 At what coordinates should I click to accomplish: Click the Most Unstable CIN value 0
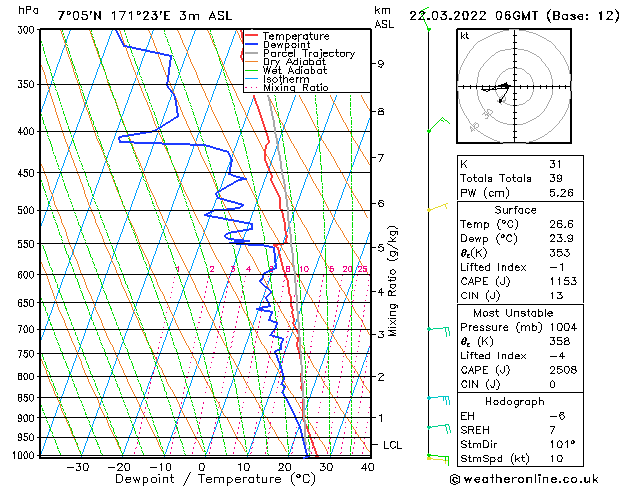552,385
